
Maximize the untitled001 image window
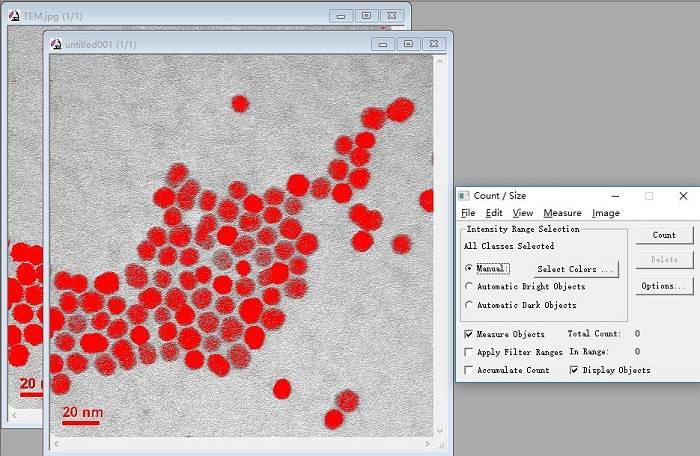pos(408,44)
